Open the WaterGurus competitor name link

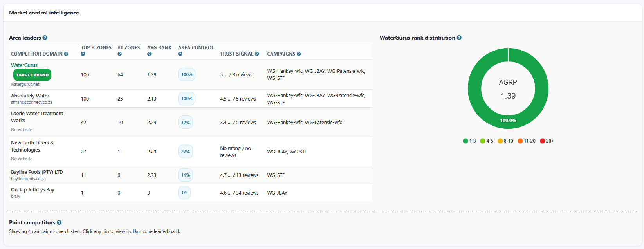coord(24,65)
